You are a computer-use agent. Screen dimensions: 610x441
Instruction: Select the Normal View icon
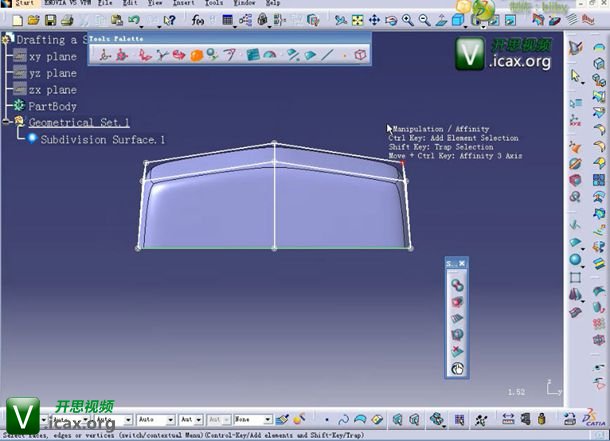click(441, 20)
